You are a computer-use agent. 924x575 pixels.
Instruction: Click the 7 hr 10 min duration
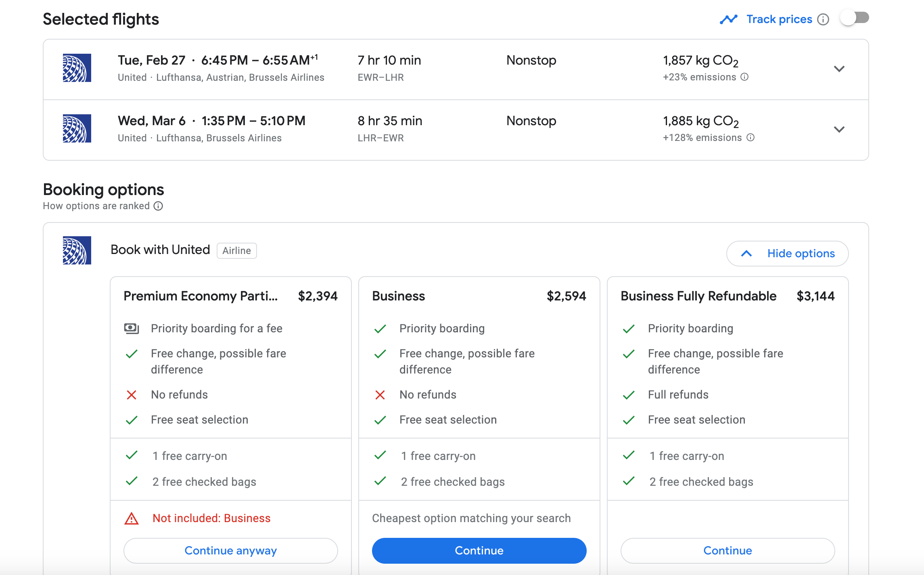[389, 60]
